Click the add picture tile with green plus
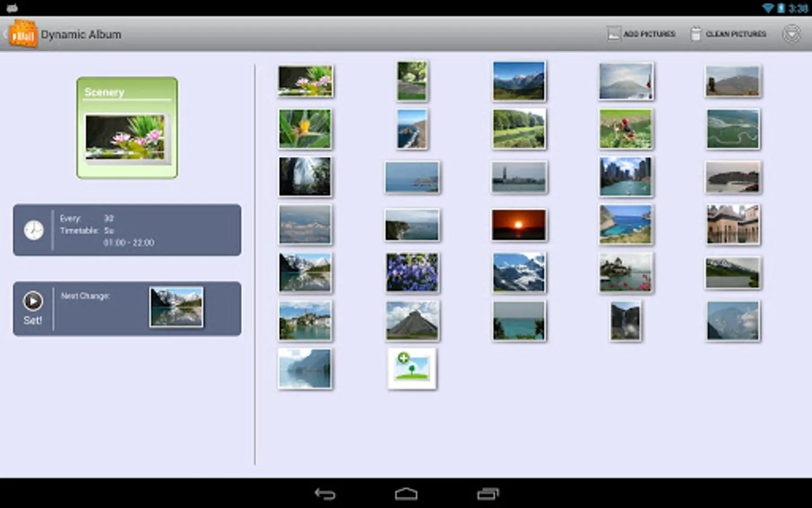Viewport: 812px width, 508px height. pos(412,369)
